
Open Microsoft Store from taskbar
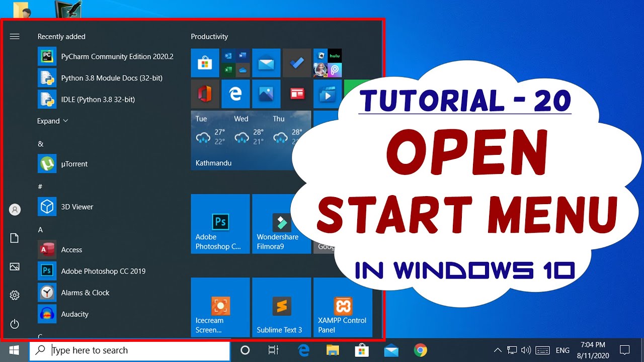(362, 350)
